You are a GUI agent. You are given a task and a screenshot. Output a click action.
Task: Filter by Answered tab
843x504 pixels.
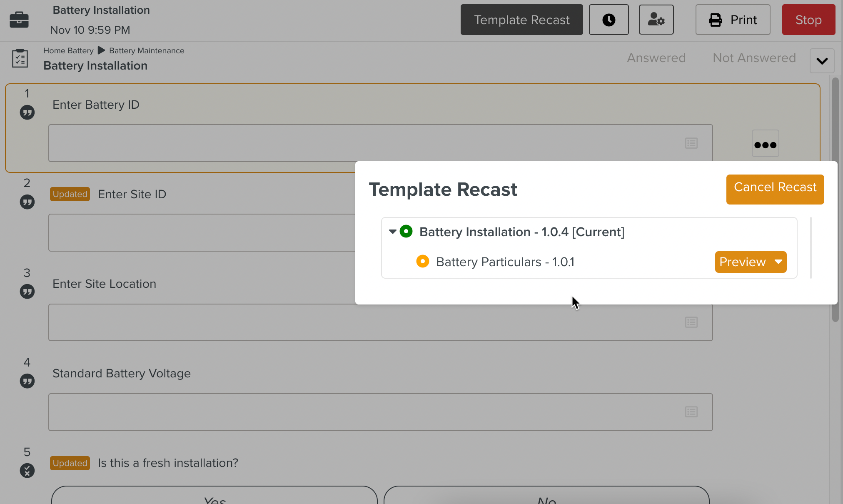coord(656,58)
